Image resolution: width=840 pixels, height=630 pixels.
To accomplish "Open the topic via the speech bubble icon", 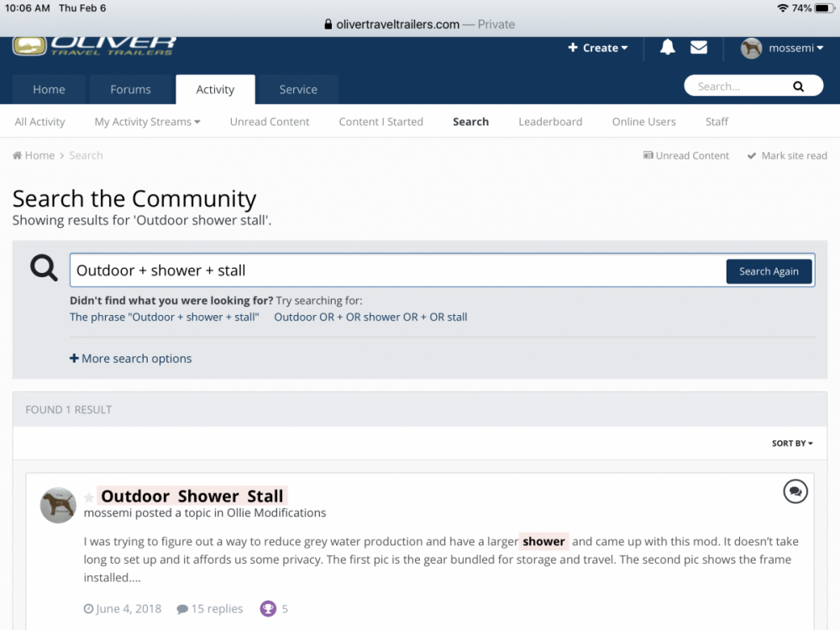I will 795,491.
